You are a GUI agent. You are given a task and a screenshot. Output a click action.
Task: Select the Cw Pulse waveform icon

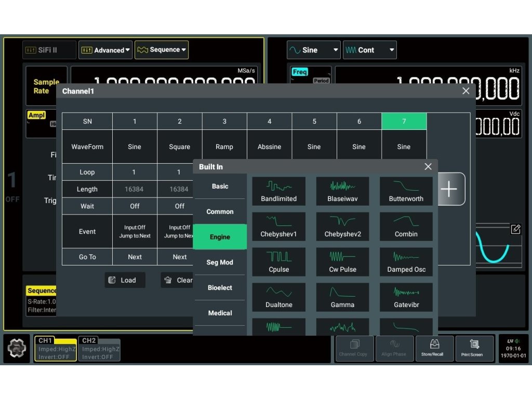342,261
